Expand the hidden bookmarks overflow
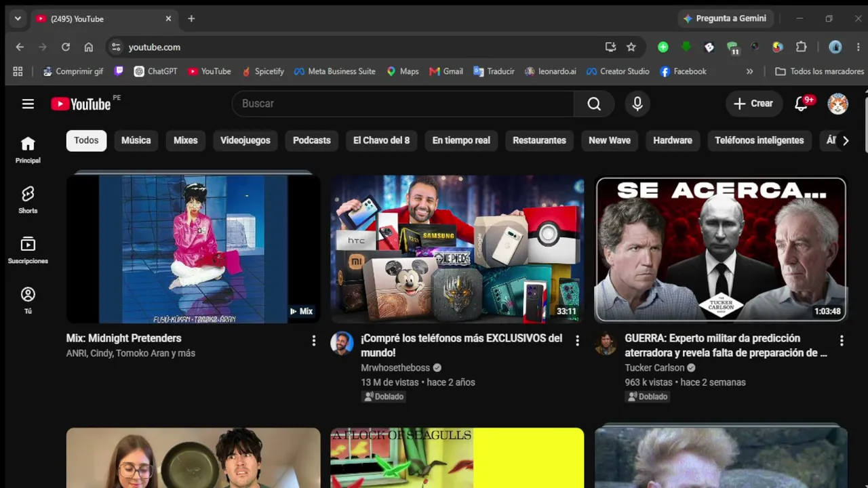The image size is (868, 488). (x=749, y=71)
